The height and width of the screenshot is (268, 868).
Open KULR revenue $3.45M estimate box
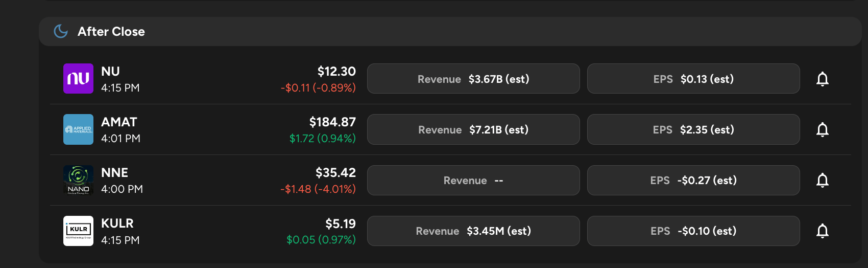(x=473, y=231)
